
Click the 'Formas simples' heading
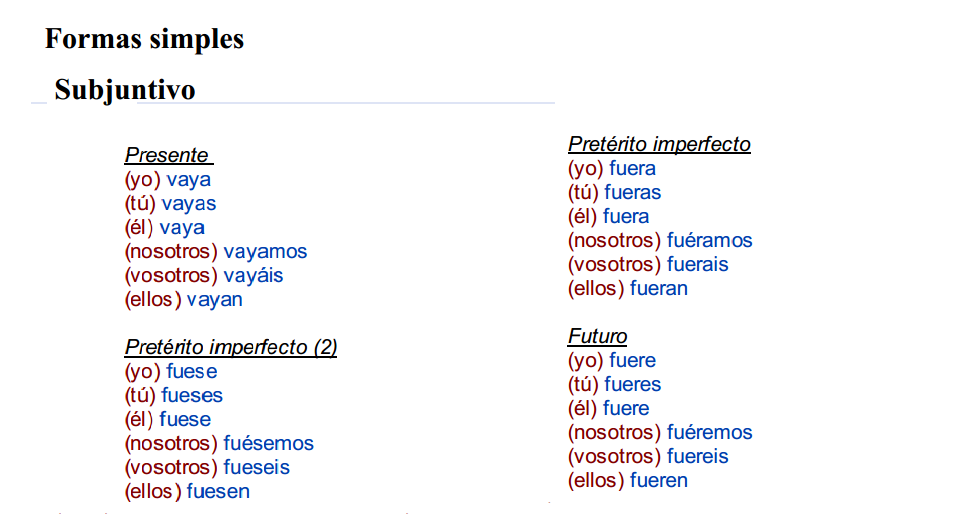(144, 39)
